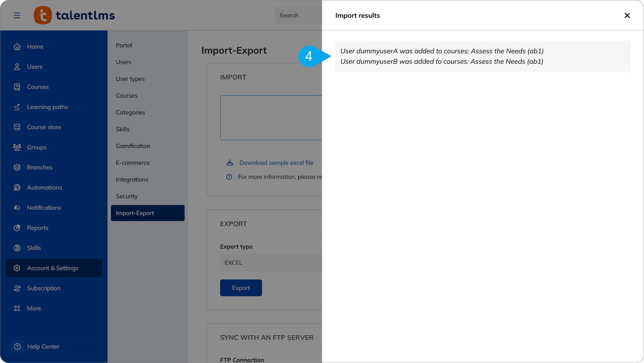
Task: Open the Export type EXCEL dropdown
Action: 271,263
